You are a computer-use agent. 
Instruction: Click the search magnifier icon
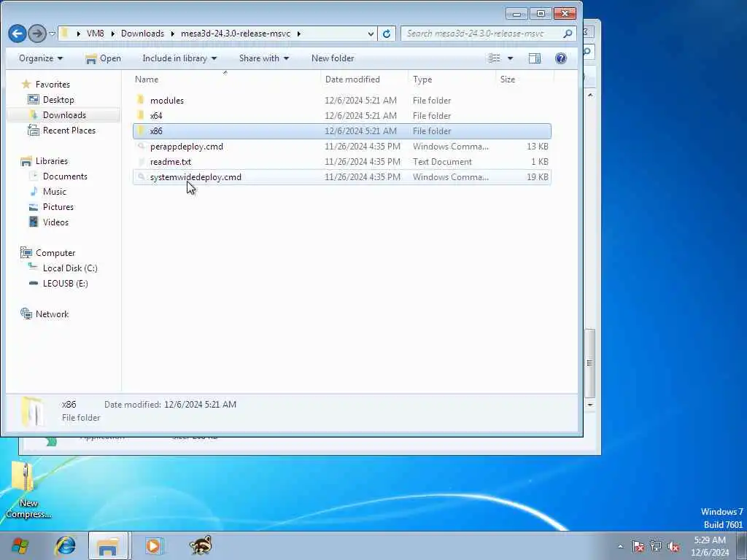[x=568, y=34]
